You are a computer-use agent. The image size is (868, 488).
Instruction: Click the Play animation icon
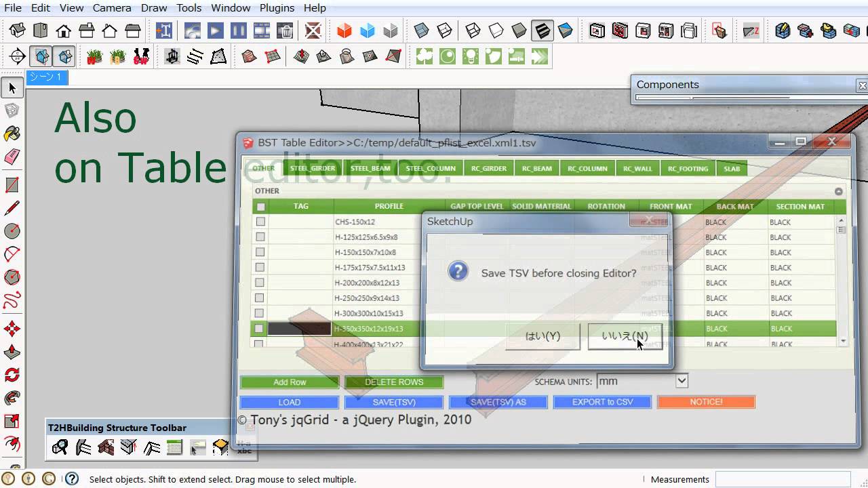pos(215,30)
